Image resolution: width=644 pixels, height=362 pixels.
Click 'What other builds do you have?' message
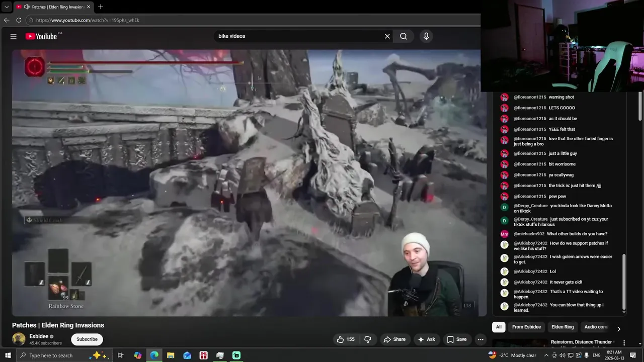tap(577, 234)
